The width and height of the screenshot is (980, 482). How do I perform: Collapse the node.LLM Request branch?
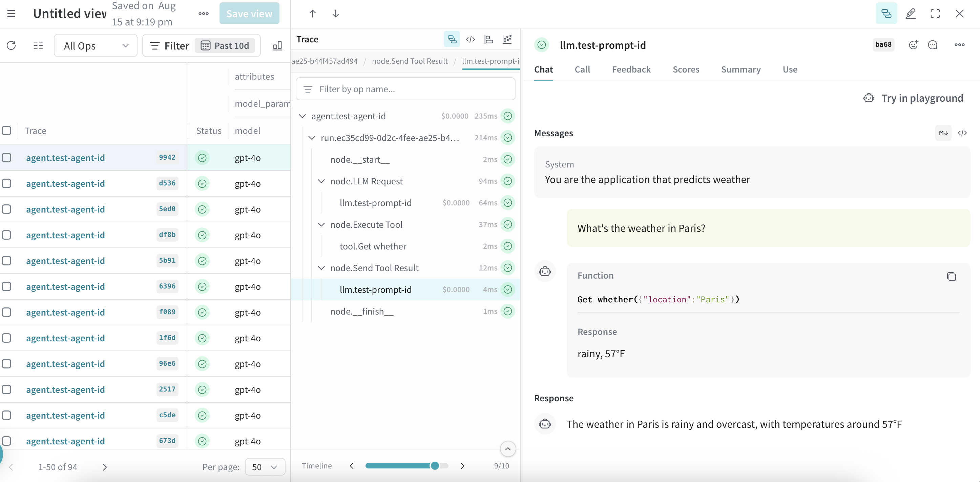tap(321, 181)
